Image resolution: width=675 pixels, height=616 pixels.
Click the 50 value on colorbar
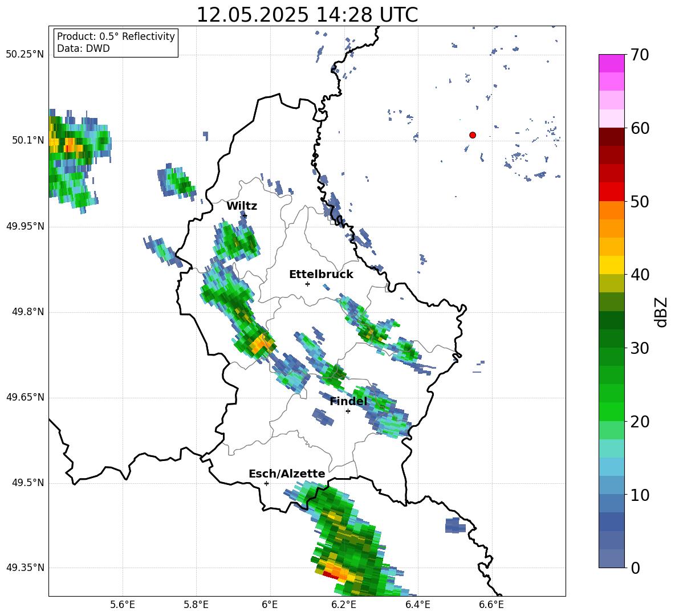(x=639, y=201)
